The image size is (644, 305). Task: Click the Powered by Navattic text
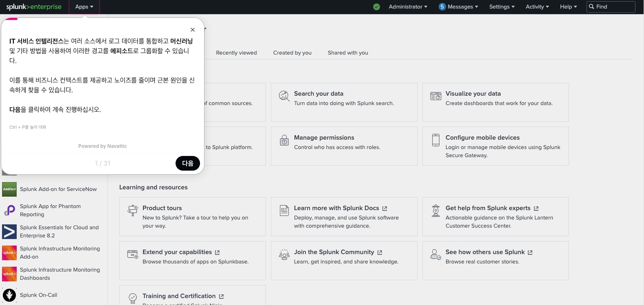pos(103,146)
